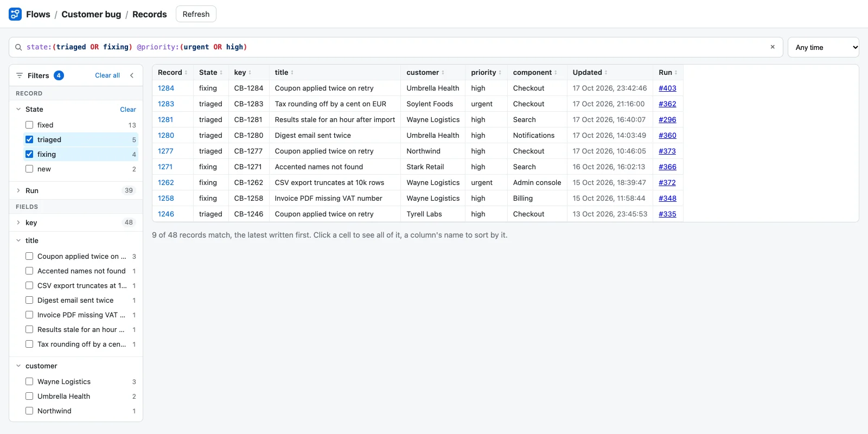The height and width of the screenshot is (434, 868).
Task: Sort by the customer column header
Action: [x=425, y=72]
